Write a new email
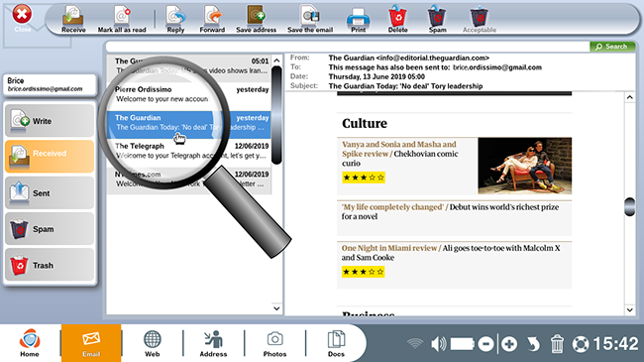The width and height of the screenshot is (644, 362). [50, 121]
